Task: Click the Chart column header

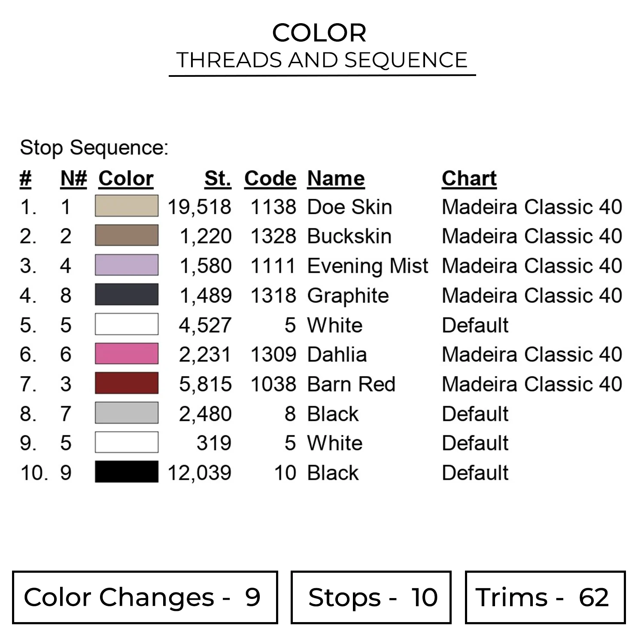Action: [469, 179]
